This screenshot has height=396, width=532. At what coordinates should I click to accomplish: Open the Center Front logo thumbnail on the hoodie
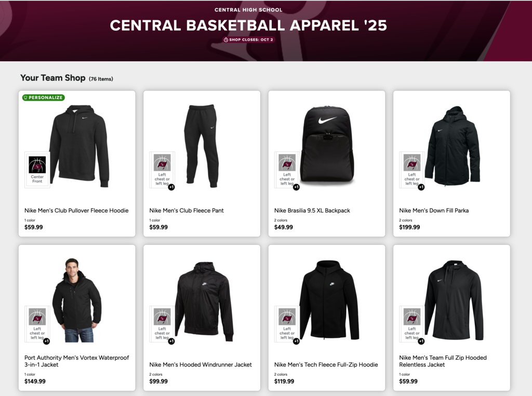[x=37, y=170]
